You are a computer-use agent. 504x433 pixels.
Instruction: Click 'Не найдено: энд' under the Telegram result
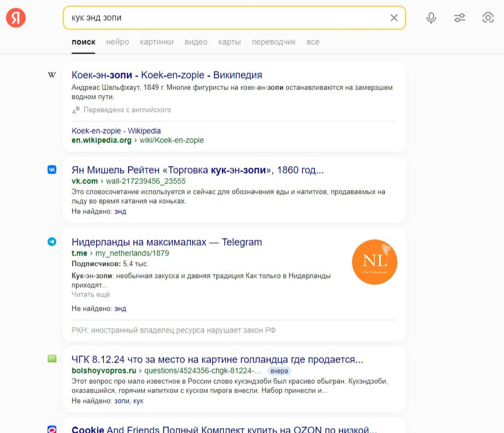point(99,309)
